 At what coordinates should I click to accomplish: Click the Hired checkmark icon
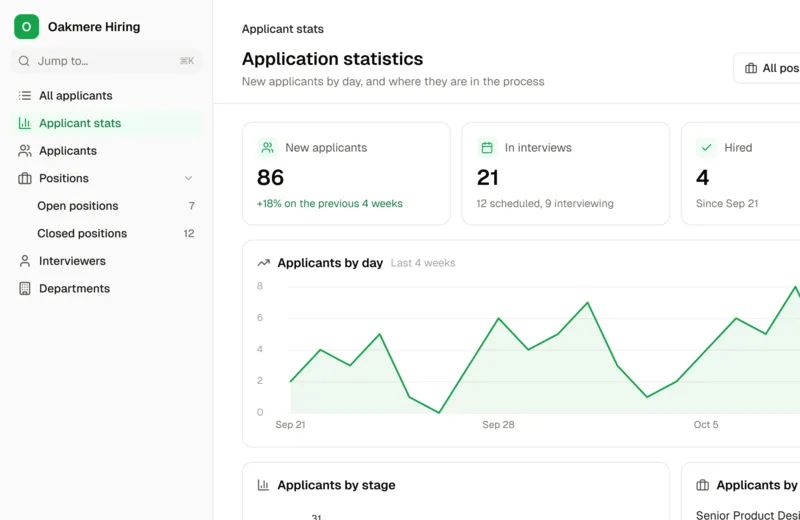click(707, 147)
